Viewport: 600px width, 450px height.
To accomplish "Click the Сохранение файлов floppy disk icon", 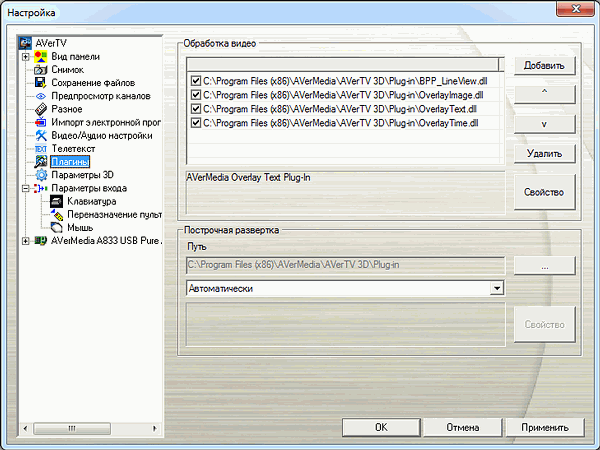I will click(x=41, y=83).
